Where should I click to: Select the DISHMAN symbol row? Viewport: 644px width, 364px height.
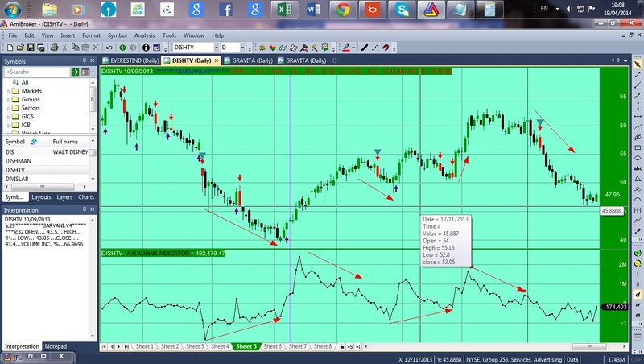point(46,161)
